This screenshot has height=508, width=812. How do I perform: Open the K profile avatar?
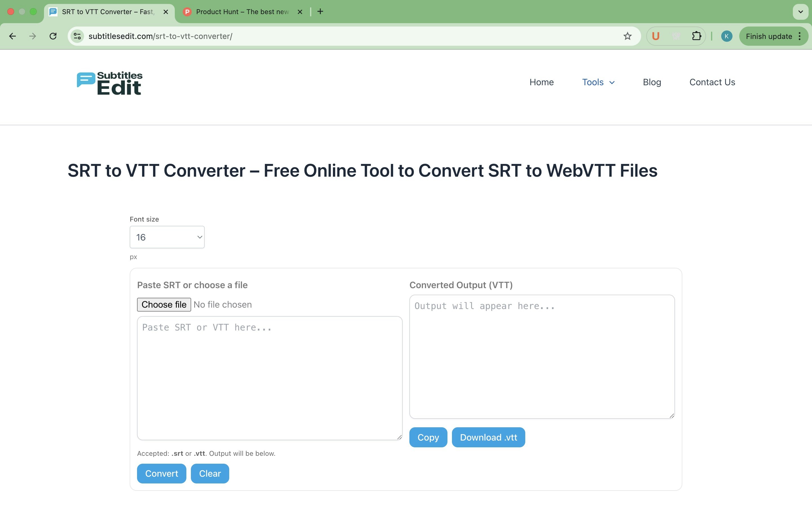pyautogui.click(x=727, y=36)
